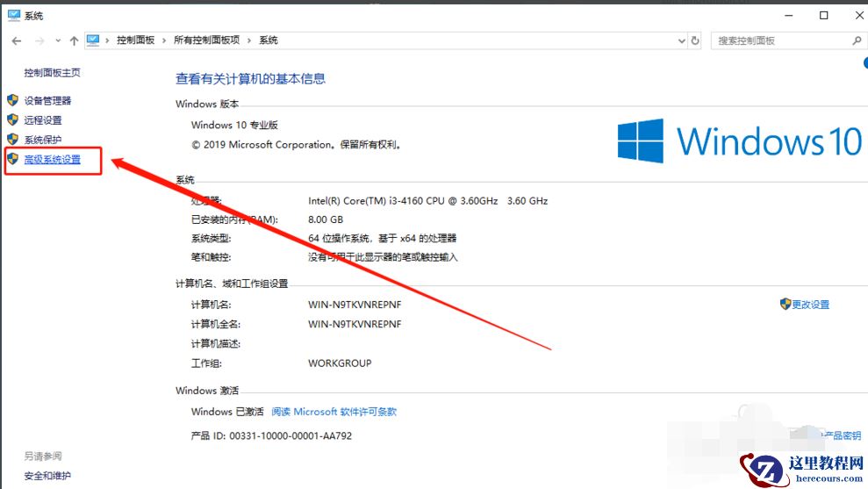Click the shield icon beside 高级系统设置
The width and height of the screenshot is (868, 489).
[x=13, y=159]
